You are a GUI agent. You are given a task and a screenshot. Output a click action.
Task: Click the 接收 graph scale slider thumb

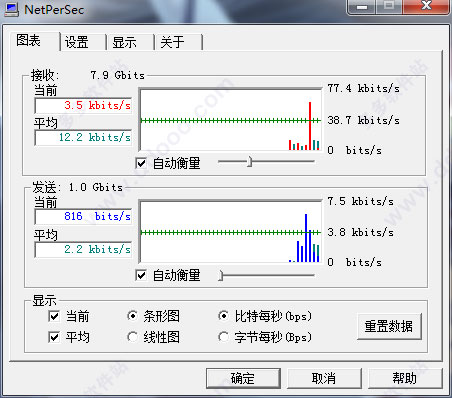tap(250, 162)
